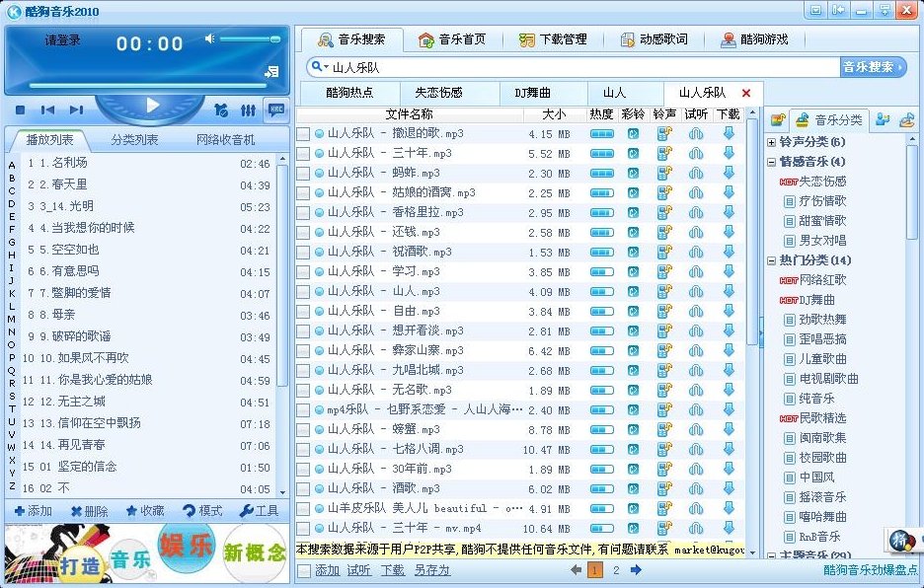The image size is (924, 588).
Task: Open the 模式 play mode menu
Action: pos(202,511)
